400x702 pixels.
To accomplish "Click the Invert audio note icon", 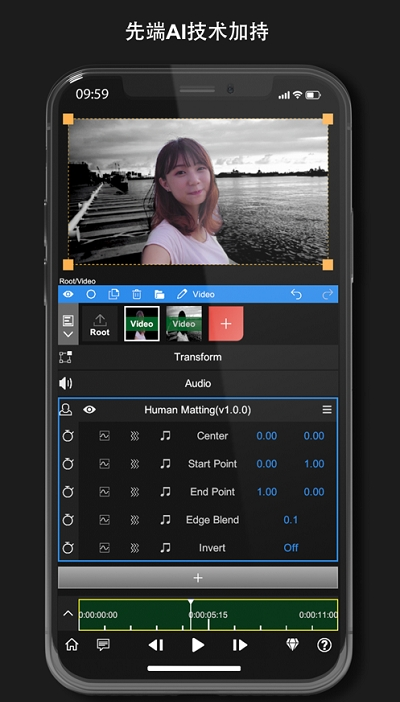I will (165, 548).
